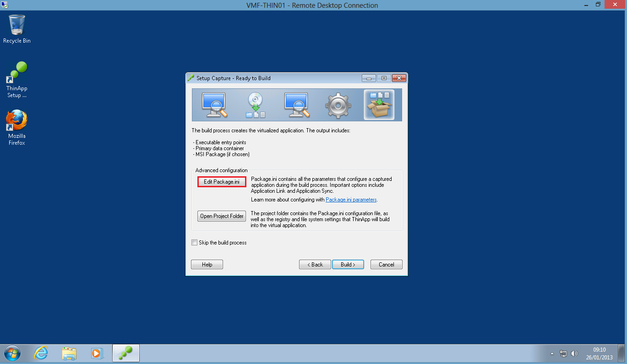
Task: Click the install application disc icon
Action: 255,105
